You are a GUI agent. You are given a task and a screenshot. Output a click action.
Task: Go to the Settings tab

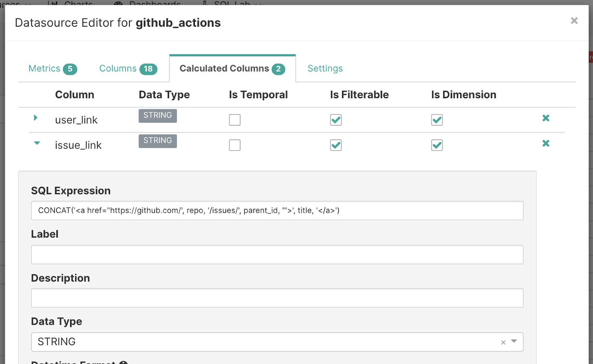click(x=325, y=69)
